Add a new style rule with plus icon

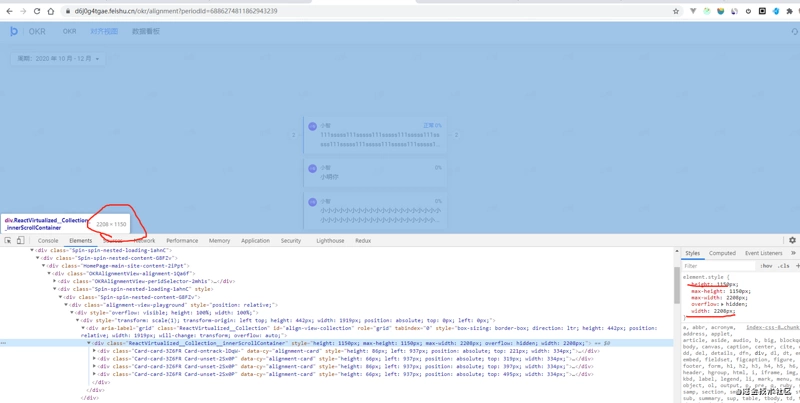[x=797, y=265]
